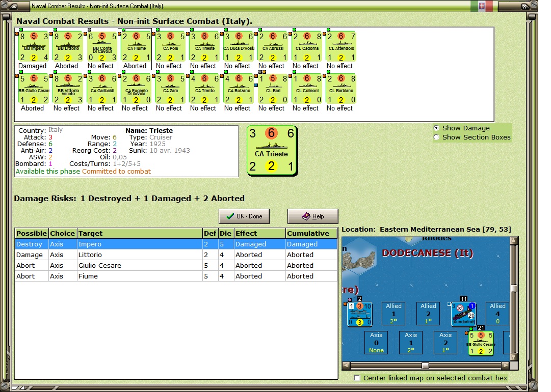551x392 pixels.
Task: Select the CA Bolzano unit counter
Action: (x=238, y=89)
